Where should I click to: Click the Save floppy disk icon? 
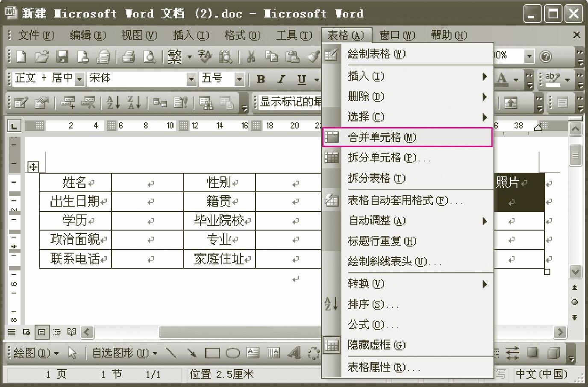point(63,56)
